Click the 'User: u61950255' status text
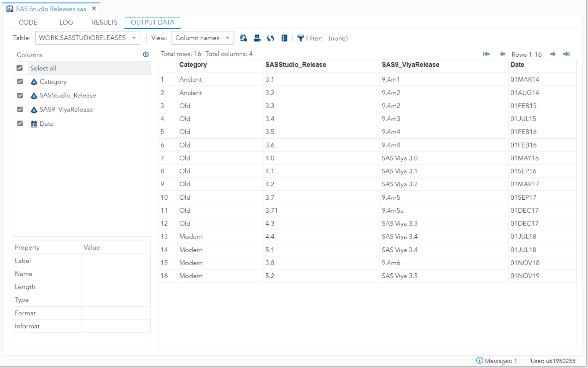 pyautogui.click(x=553, y=361)
